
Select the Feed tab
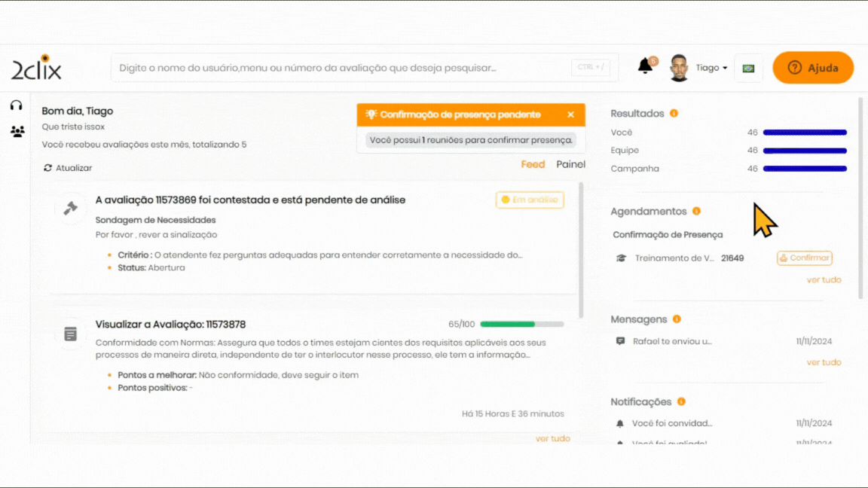click(x=533, y=164)
